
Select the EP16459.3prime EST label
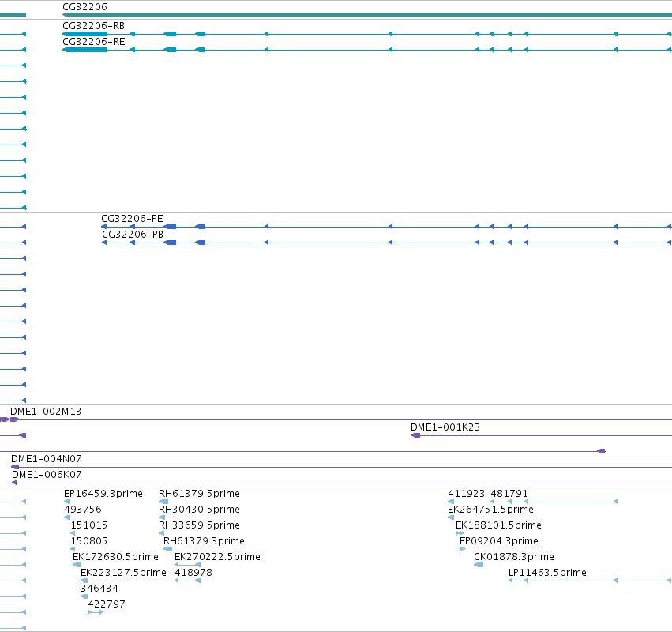103,494
